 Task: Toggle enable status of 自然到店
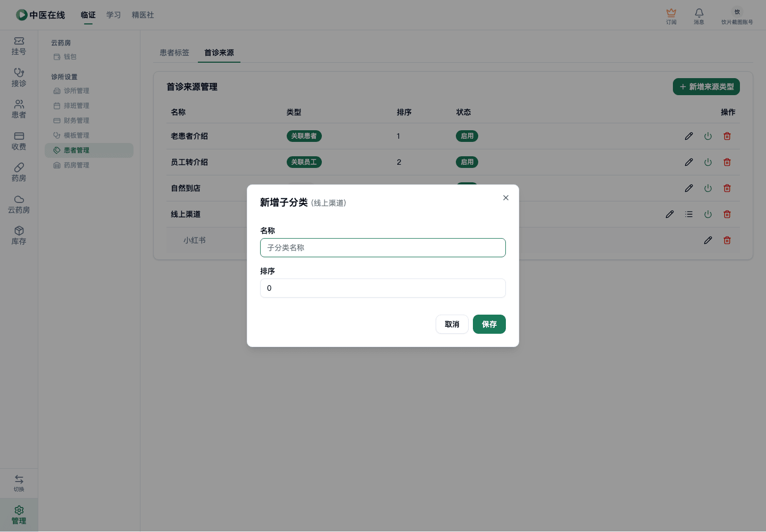pyautogui.click(x=708, y=188)
